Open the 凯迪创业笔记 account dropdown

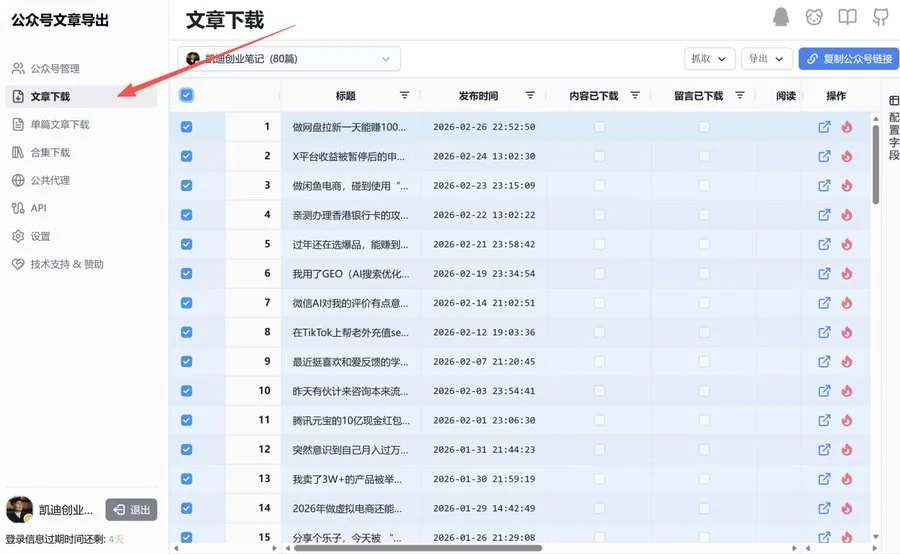[x=289, y=59]
